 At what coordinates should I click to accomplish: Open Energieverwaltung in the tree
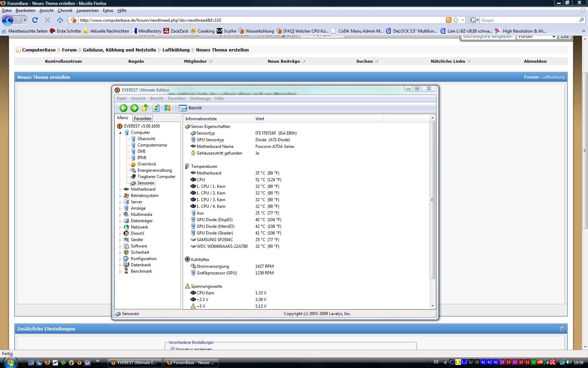coord(154,170)
